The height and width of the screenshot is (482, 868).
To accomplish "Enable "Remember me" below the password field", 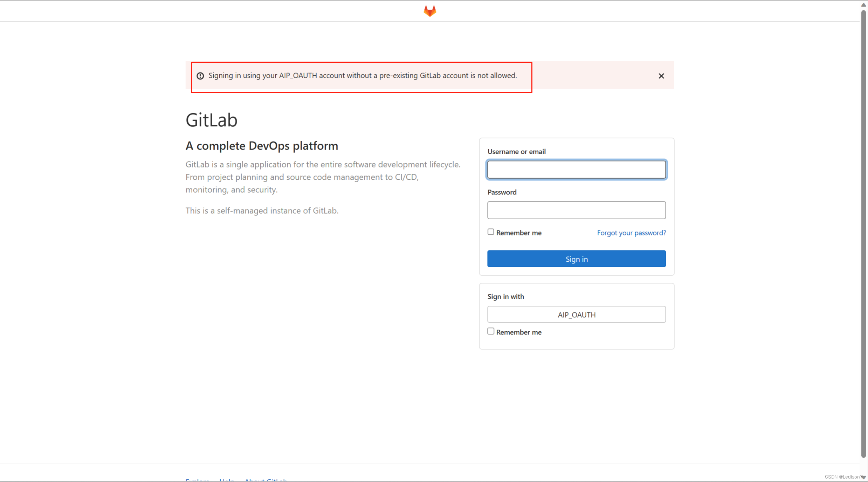I will (490, 232).
